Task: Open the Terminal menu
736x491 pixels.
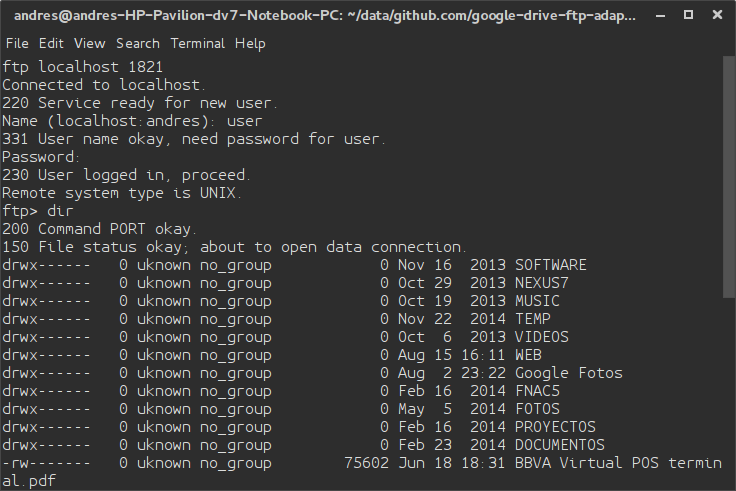Action: click(197, 44)
